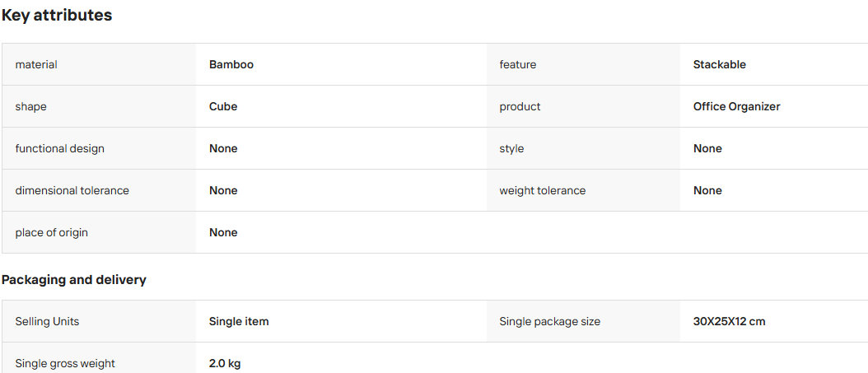The width and height of the screenshot is (868, 373).
Task: Select the feature label cell
Action: click(583, 65)
